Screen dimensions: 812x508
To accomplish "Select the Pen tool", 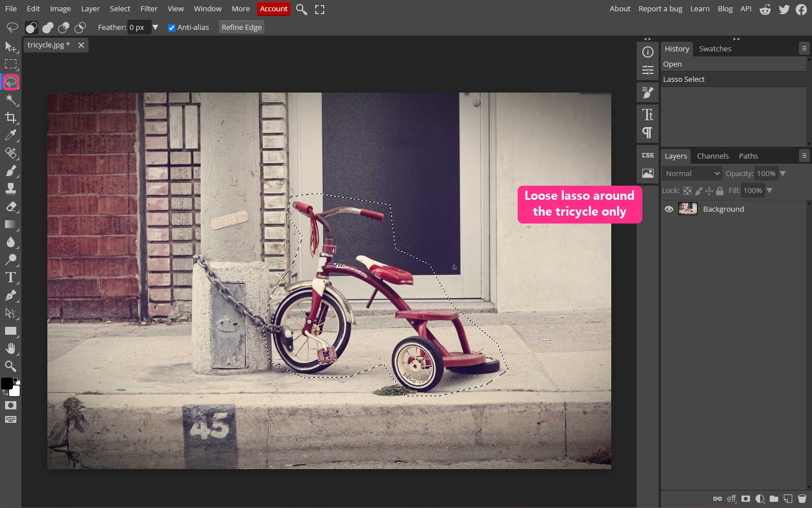I will pyautogui.click(x=11, y=295).
